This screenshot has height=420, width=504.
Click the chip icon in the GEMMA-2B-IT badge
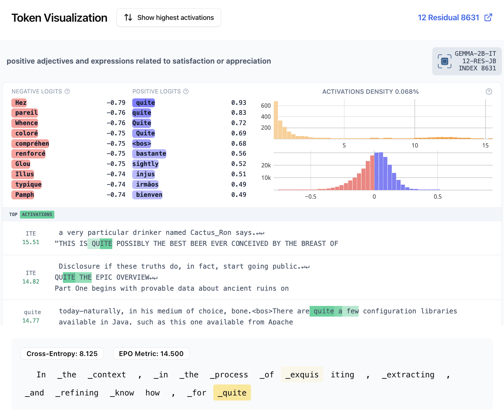point(444,61)
